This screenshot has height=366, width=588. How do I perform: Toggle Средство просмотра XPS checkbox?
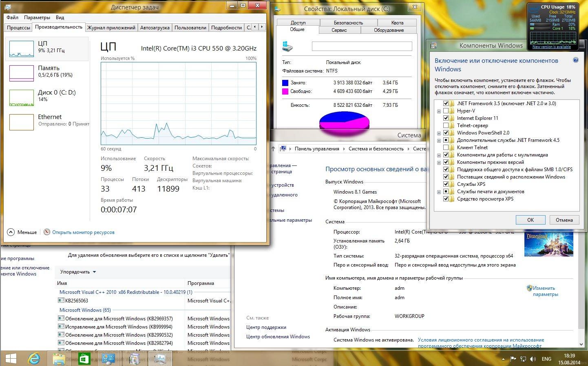[x=446, y=199]
